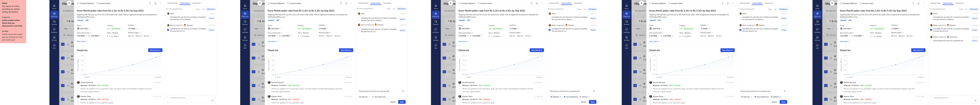Screen dimensions: 980x105
Task: Tick Company Objective checkbox in the third screen
Action: [460, 3]
